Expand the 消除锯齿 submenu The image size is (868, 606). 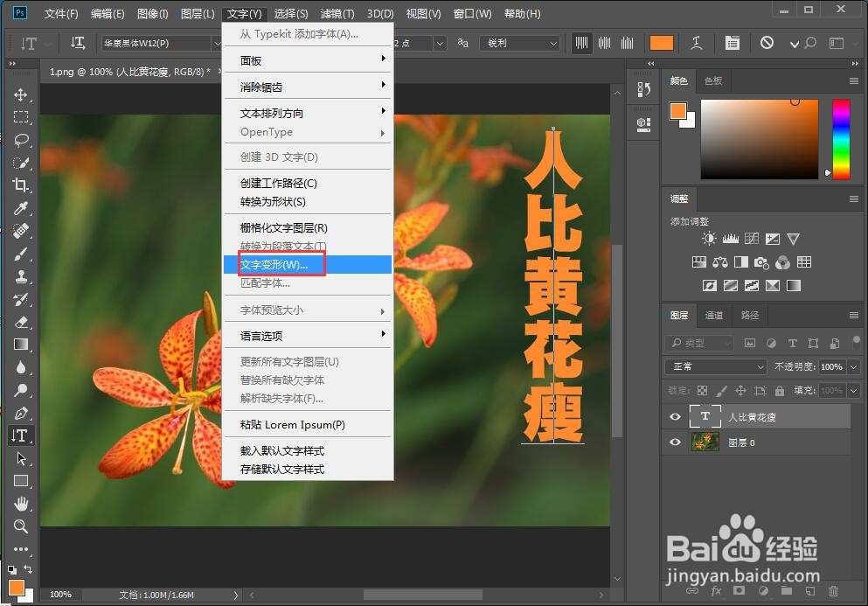click(308, 87)
